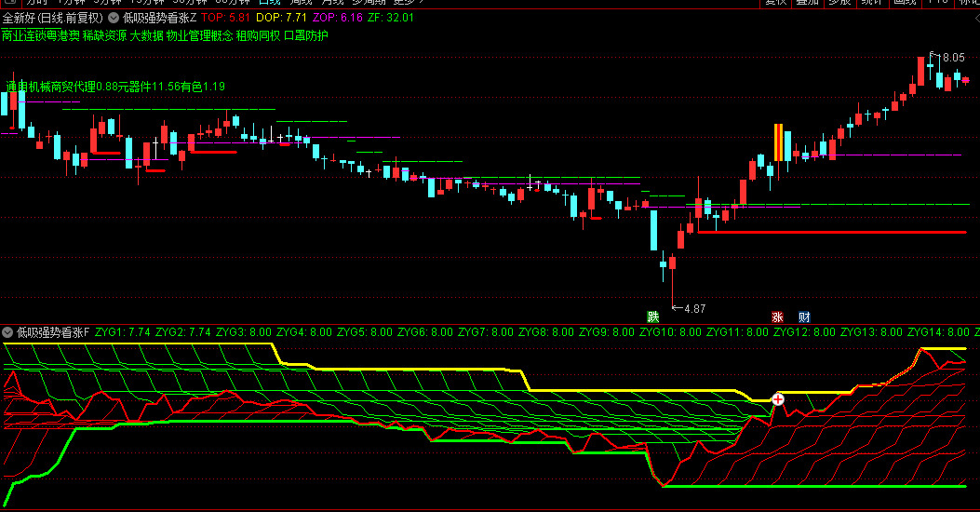Click the red 涨 marker icon
This screenshot has width=980, height=512.
point(777,317)
